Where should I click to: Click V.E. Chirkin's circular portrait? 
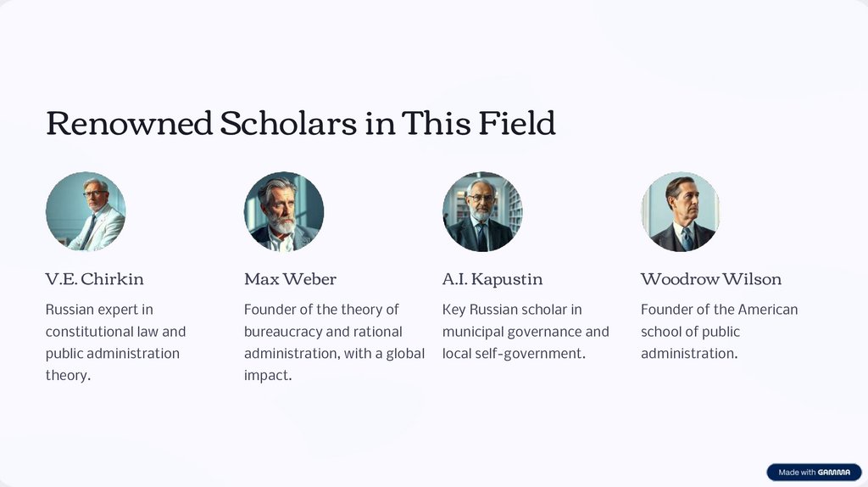pos(86,212)
